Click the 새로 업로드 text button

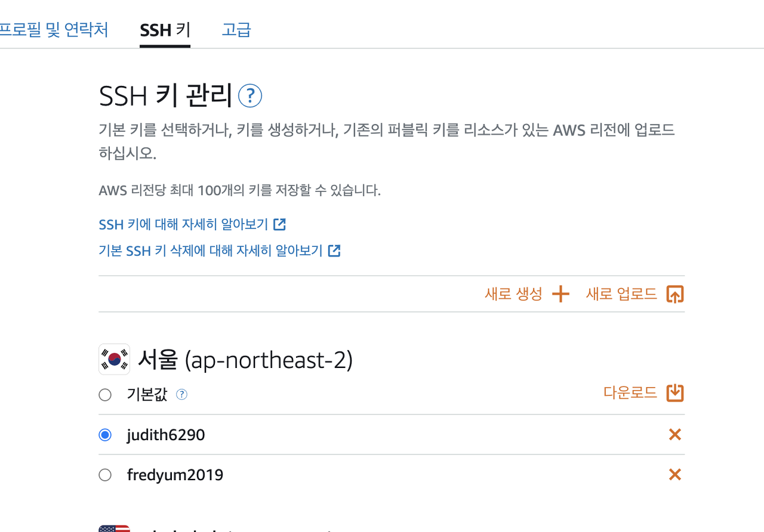point(621,294)
